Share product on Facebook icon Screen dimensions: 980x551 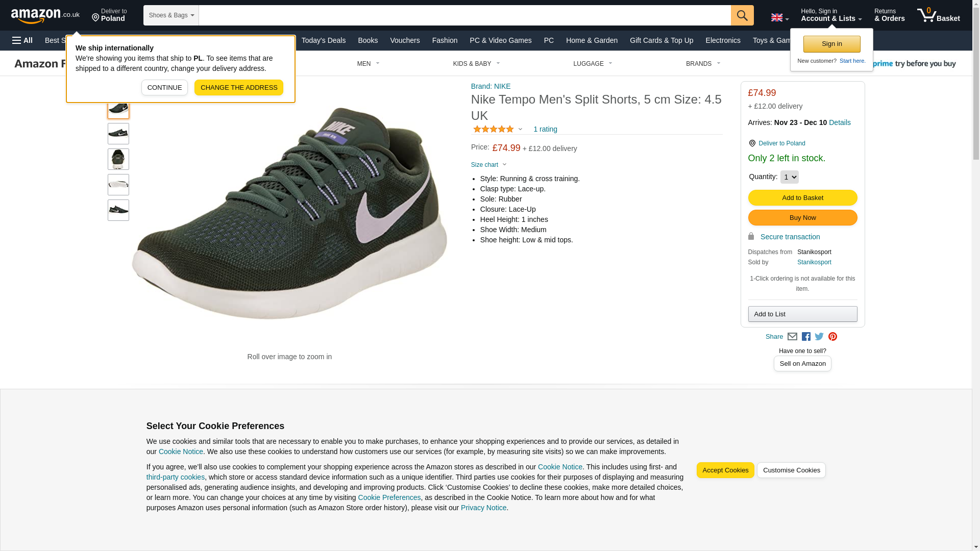tap(806, 337)
